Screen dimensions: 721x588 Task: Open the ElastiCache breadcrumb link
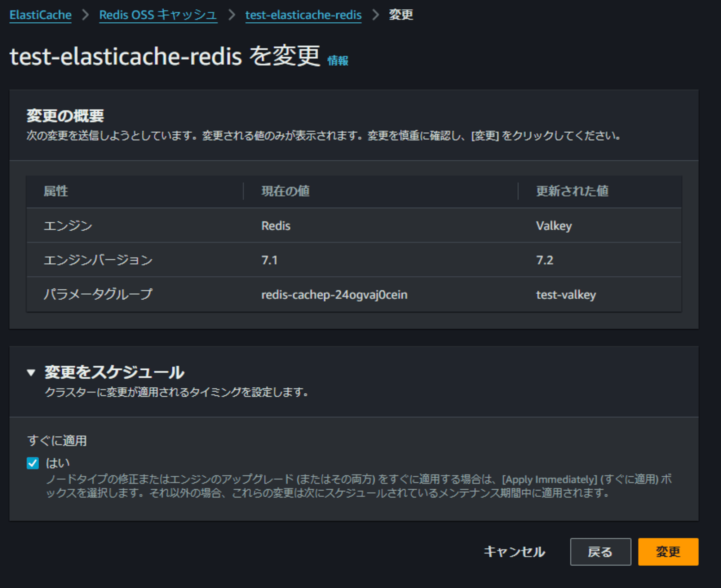click(40, 15)
